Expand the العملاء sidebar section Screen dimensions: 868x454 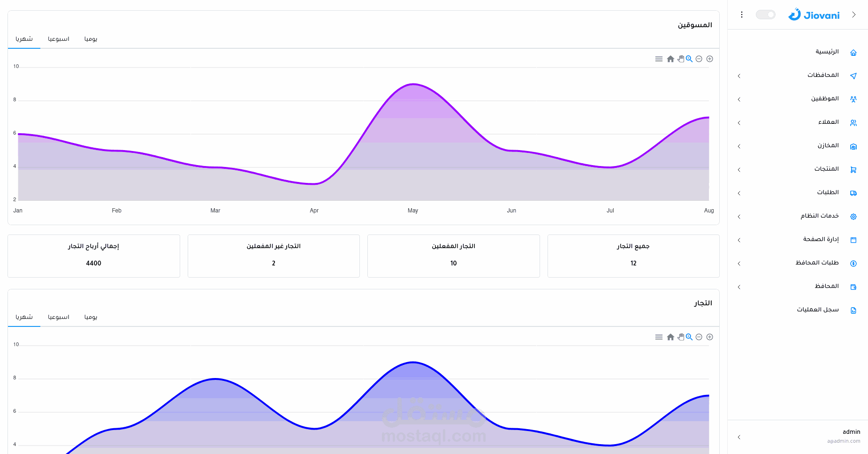click(739, 123)
